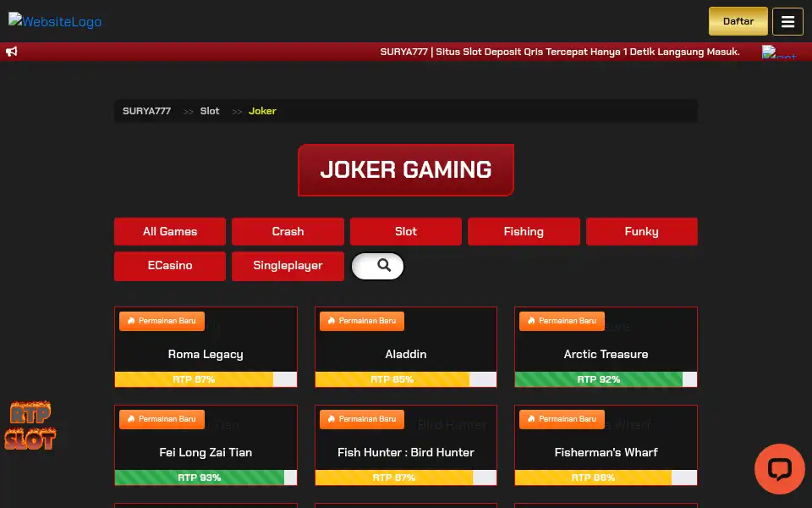Click Permainan Baru badge on Arctic Treasure

(x=562, y=321)
